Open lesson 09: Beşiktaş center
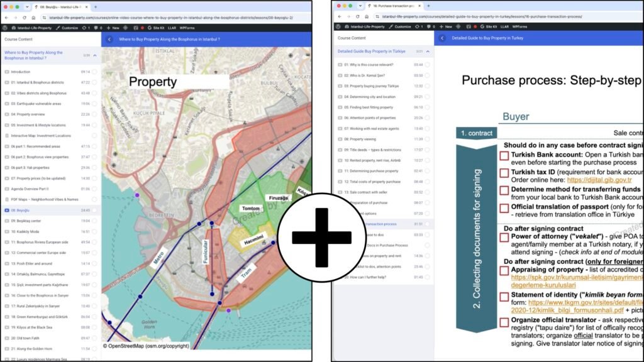The width and height of the screenshot is (644, 362). (26, 221)
